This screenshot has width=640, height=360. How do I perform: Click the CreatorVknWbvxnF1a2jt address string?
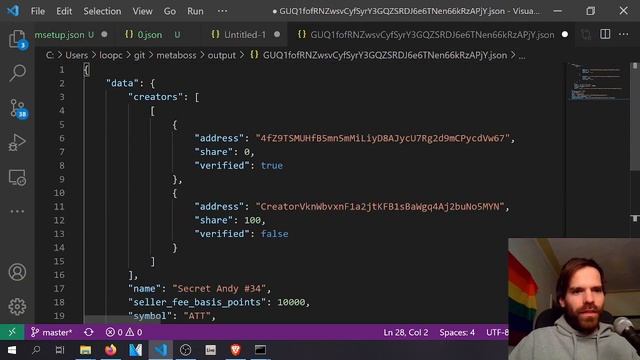point(380,207)
